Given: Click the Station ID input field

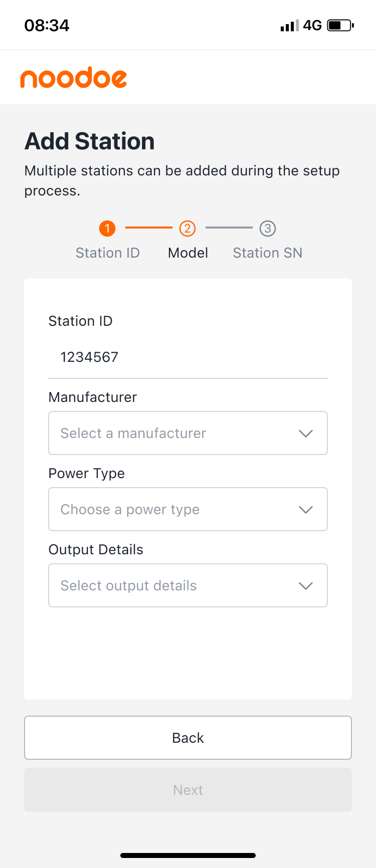Looking at the screenshot, I should 188,357.
